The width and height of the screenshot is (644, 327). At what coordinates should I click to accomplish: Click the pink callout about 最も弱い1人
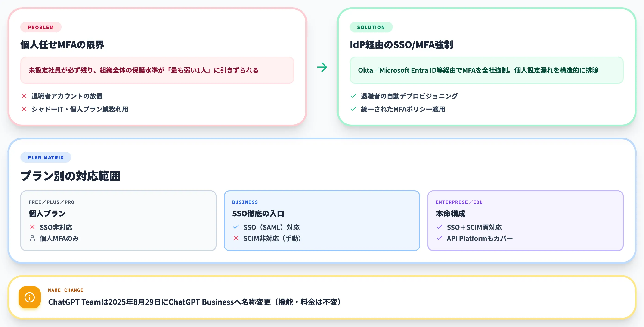tap(157, 70)
